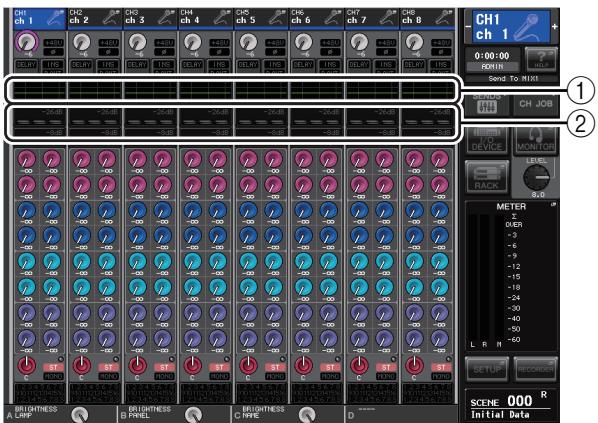Toggle the phase button on ch 7
The image size is (598, 423).
click(386, 52)
